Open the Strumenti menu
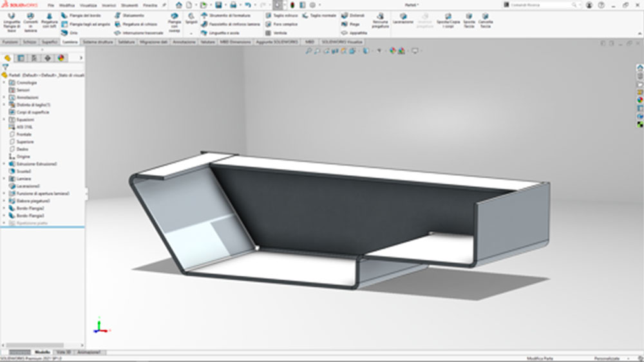The height and width of the screenshot is (362, 644). tap(129, 5)
